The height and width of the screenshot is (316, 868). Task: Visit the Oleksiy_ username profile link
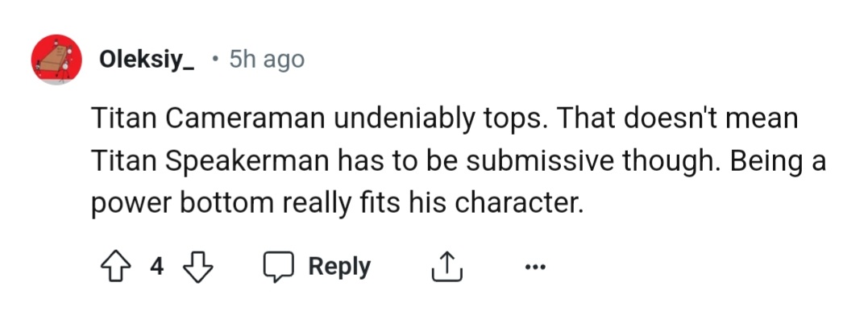coord(147,59)
